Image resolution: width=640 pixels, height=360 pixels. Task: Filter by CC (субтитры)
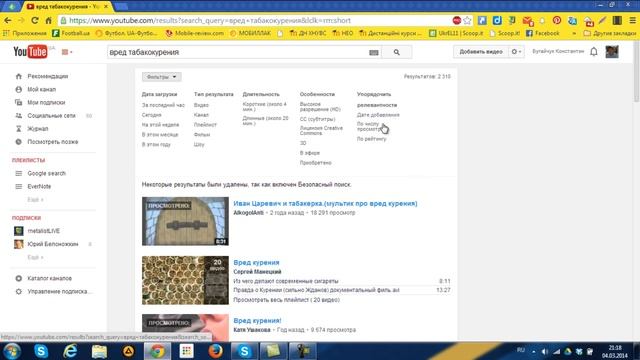[318, 119]
